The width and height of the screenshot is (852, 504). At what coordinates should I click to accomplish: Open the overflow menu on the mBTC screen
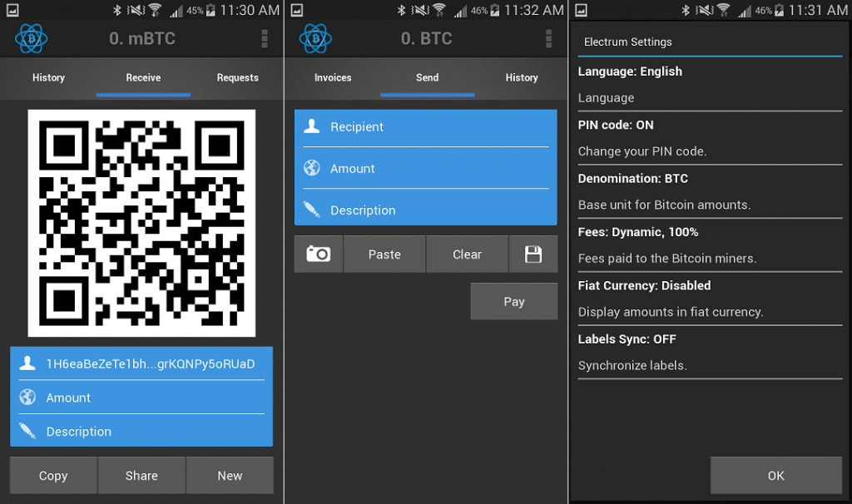[265, 38]
